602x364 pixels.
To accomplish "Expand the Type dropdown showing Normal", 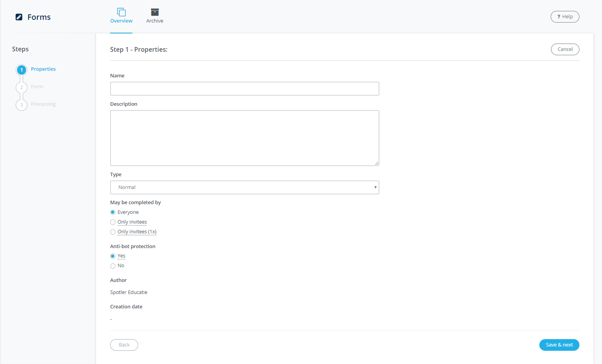I will pyautogui.click(x=244, y=187).
